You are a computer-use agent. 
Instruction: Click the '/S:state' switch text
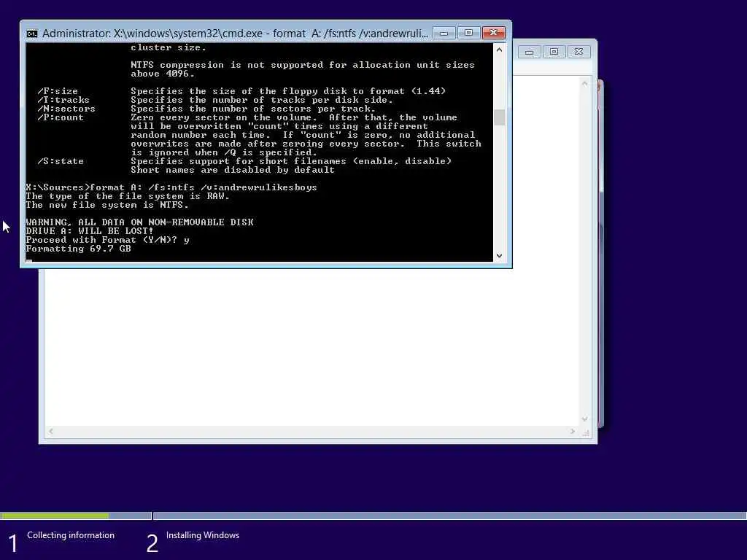click(x=61, y=161)
